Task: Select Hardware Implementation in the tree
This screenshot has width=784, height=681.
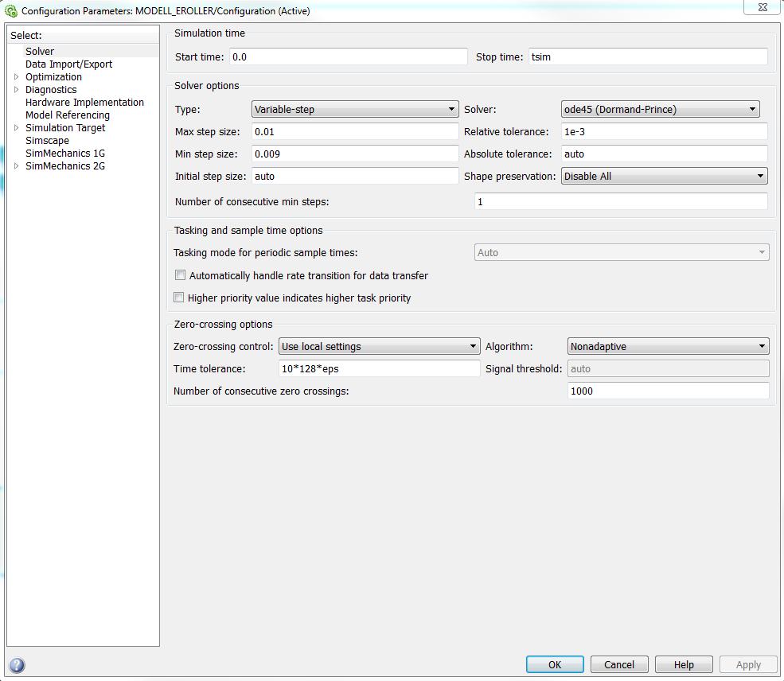Action: [84, 103]
